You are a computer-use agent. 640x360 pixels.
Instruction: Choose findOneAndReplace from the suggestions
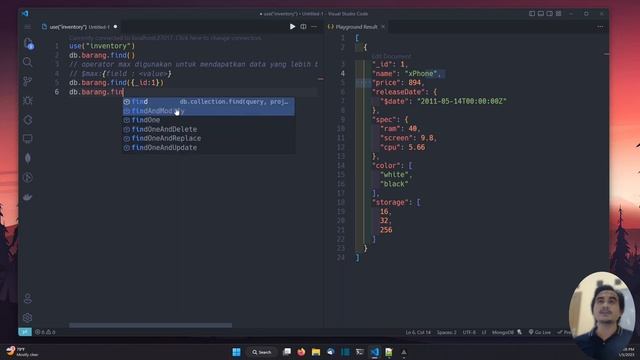coord(209,138)
